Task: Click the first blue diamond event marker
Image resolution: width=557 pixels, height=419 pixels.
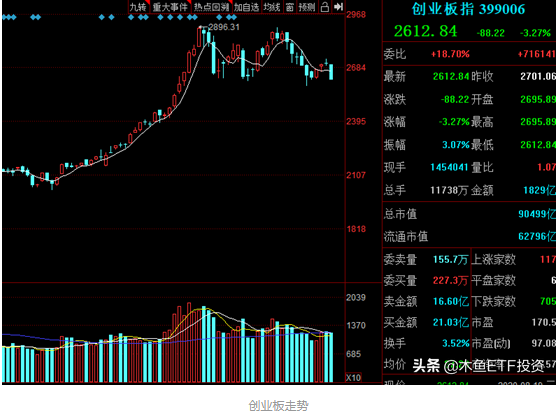Action: tap(4, 17)
